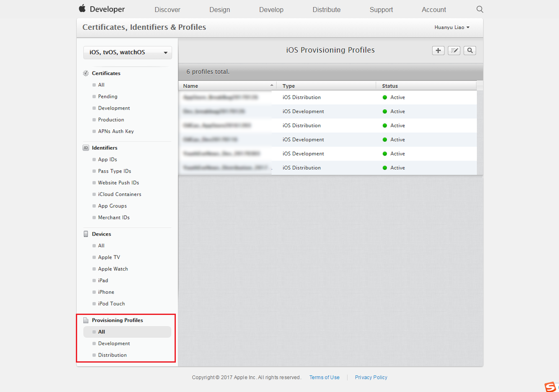
Task: Click the Provisioning Profiles document icon
Action: (x=86, y=320)
